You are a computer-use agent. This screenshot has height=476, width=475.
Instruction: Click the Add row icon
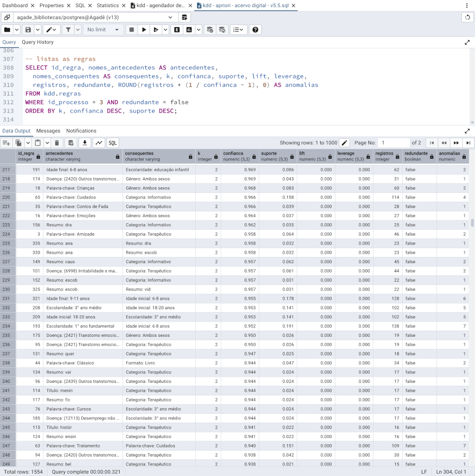coord(6,143)
